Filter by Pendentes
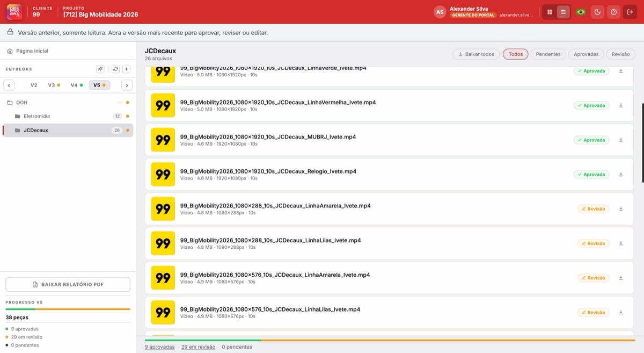 (x=548, y=54)
